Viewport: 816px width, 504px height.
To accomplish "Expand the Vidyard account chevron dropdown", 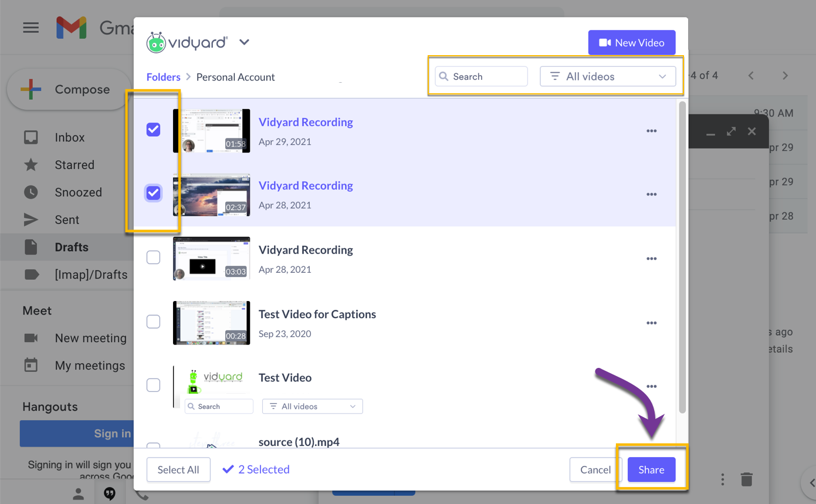I will pyautogui.click(x=245, y=42).
